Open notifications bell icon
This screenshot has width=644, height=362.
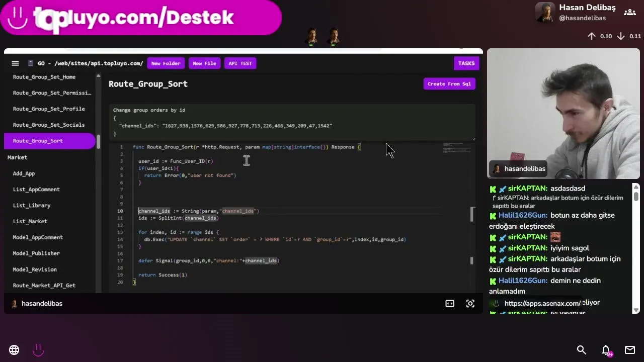pos(606,350)
